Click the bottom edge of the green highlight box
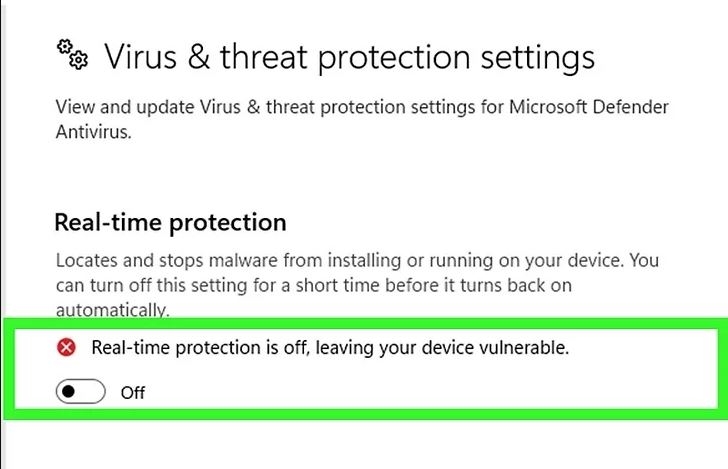The image size is (728, 469). 366,414
